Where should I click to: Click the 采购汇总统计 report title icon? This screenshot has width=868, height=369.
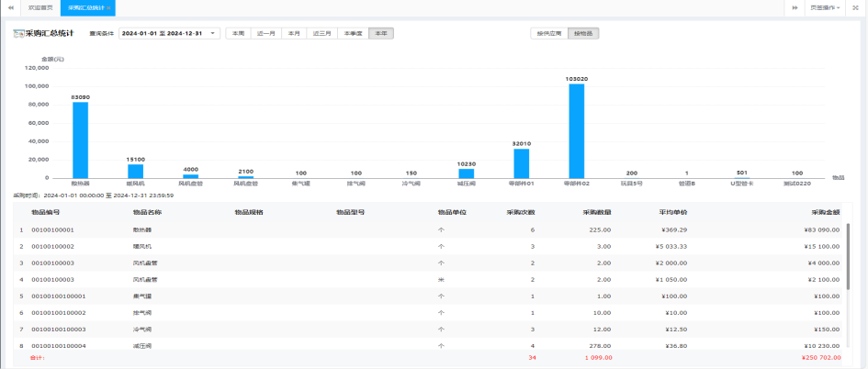click(x=18, y=33)
